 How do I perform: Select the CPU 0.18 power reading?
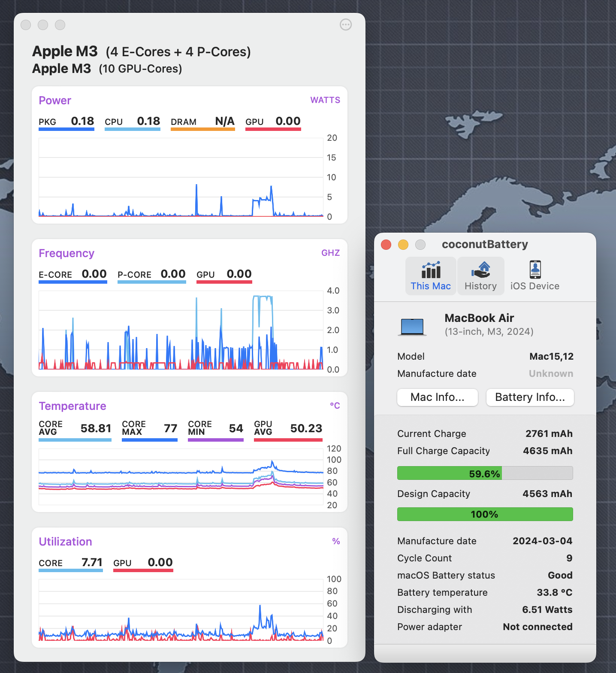click(x=133, y=122)
